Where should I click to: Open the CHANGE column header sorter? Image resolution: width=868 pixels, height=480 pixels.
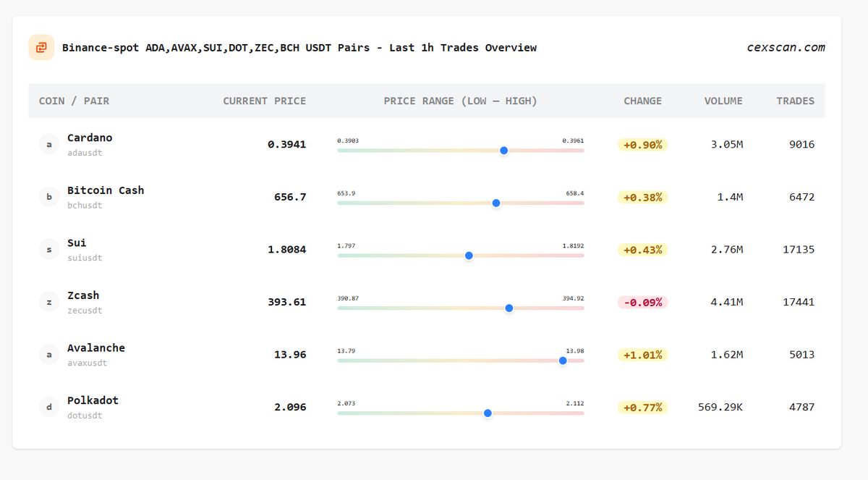[x=642, y=101]
